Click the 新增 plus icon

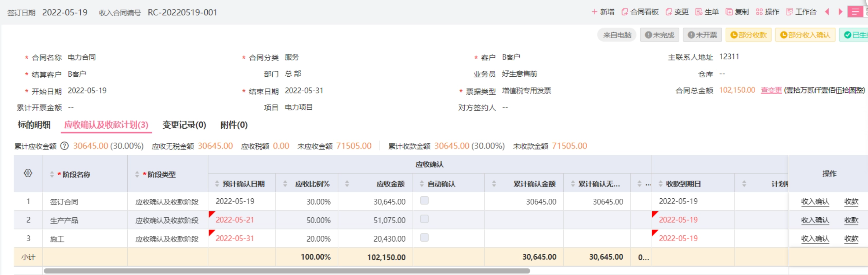point(595,12)
